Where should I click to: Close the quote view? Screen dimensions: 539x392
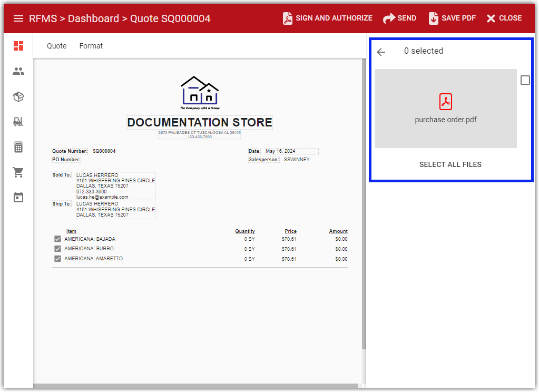point(504,18)
